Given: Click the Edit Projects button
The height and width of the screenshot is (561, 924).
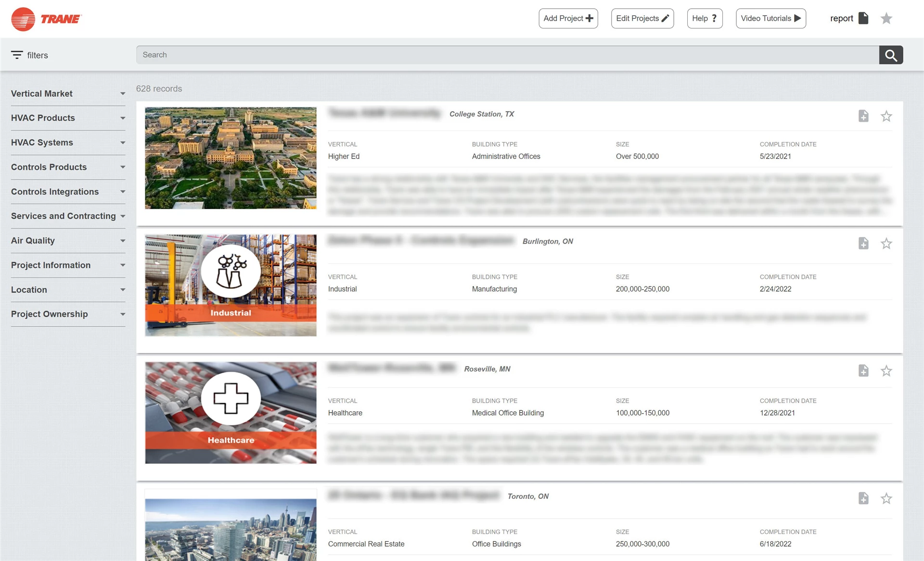Looking at the screenshot, I should click(x=642, y=18).
